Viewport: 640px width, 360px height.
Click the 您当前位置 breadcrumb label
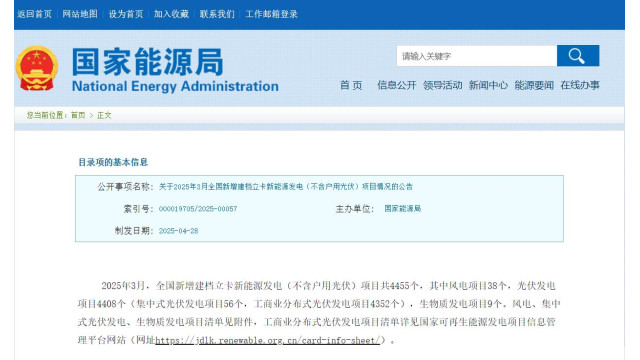[x=46, y=115]
